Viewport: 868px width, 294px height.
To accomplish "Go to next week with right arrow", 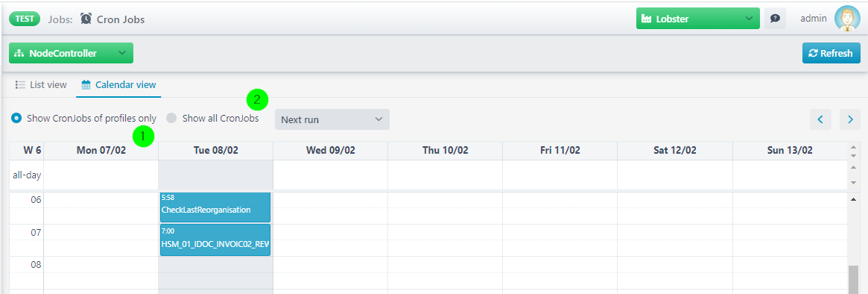I will tap(849, 119).
